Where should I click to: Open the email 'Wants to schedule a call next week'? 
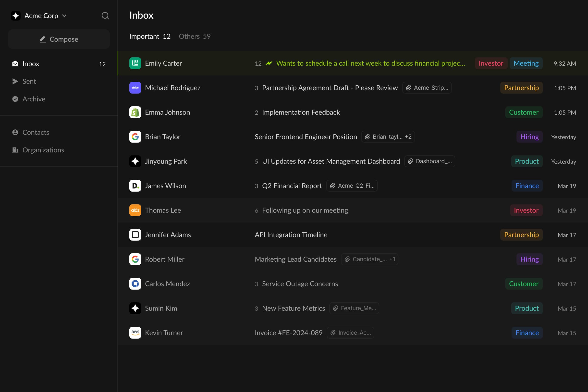pos(353,63)
